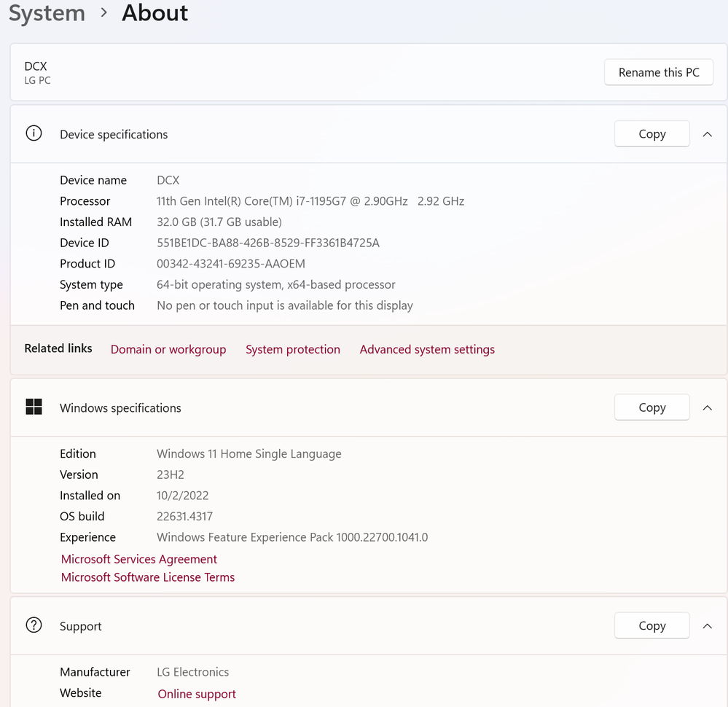Click the Manufacturer value LG Electronics
728x707 pixels.
tap(192, 672)
